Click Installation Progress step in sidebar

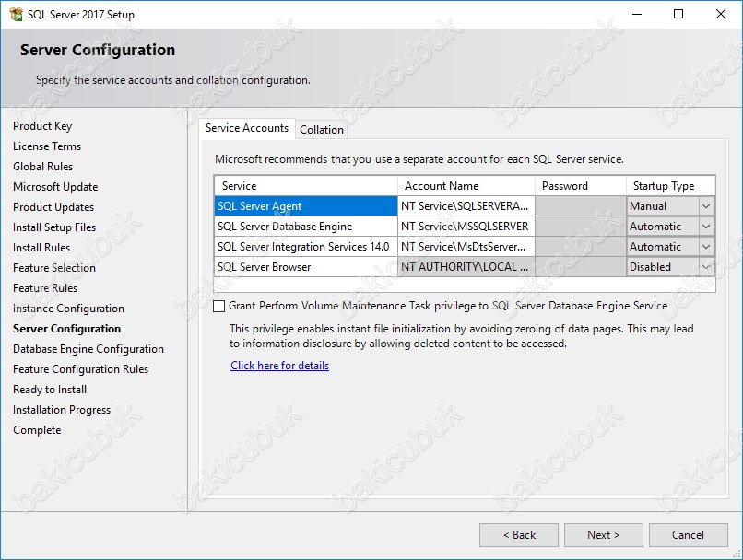62,410
